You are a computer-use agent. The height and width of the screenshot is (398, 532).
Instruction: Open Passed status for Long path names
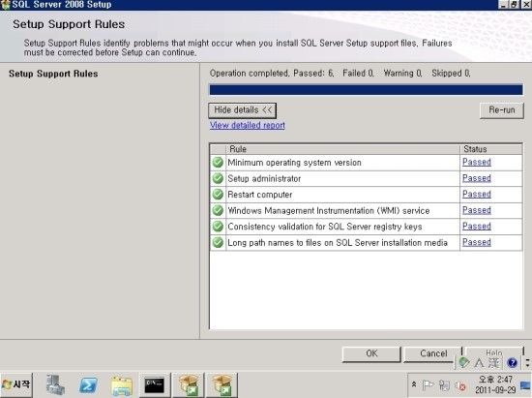click(x=476, y=242)
